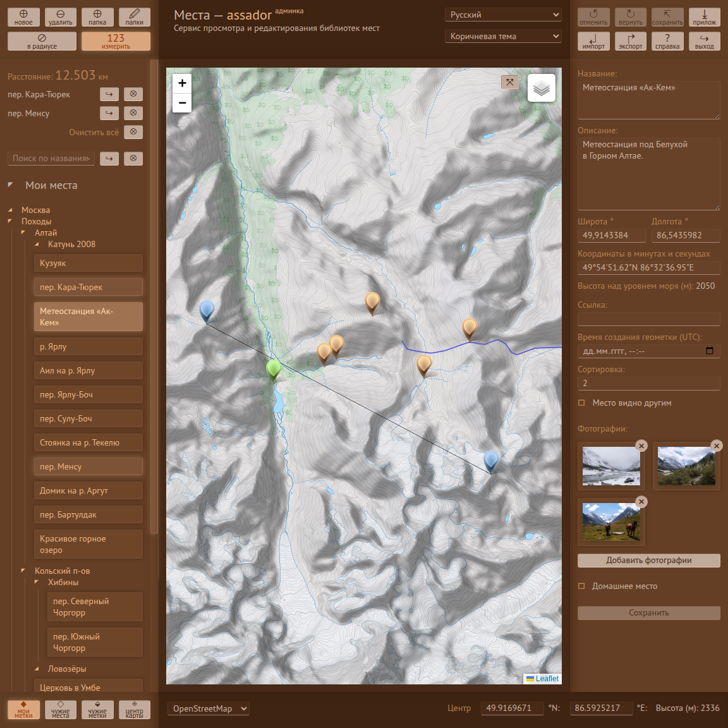Click the 'импорт' import button

click(x=593, y=41)
